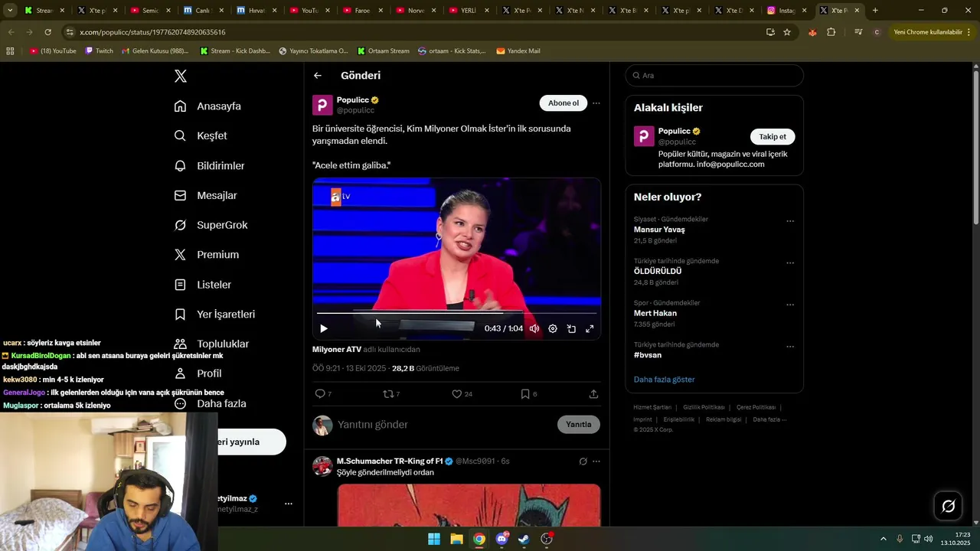Open a new browser tab

click(x=875, y=11)
